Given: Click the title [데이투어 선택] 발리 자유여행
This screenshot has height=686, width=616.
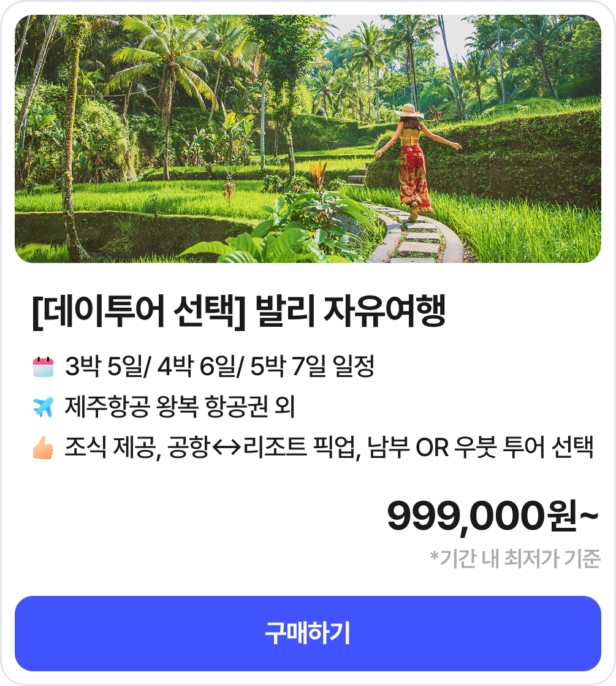Looking at the screenshot, I should [x=239, y=311].
